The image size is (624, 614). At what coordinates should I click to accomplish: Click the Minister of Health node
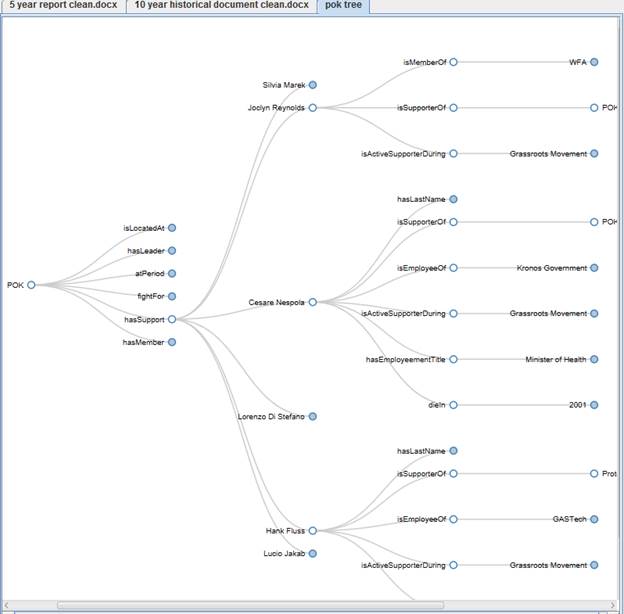[x=594, y=359]
